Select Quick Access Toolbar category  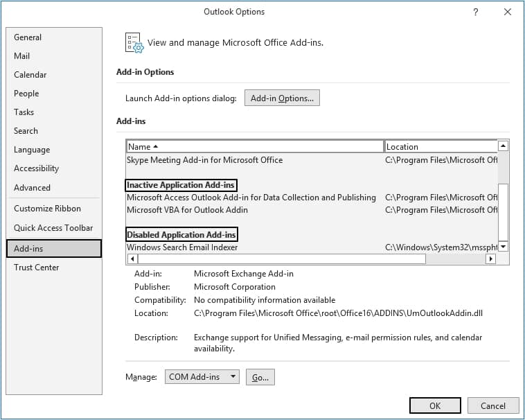click(x=53, y=228)
